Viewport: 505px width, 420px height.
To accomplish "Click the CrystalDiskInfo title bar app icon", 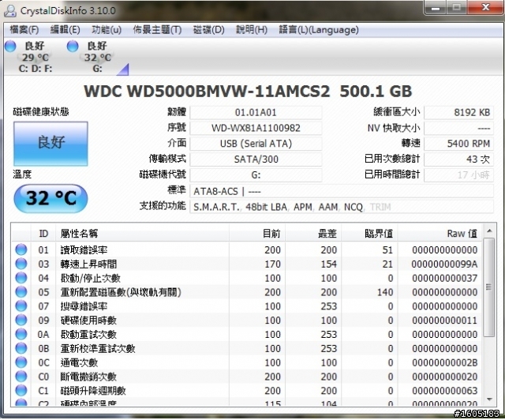I will (x=10, y=10).
